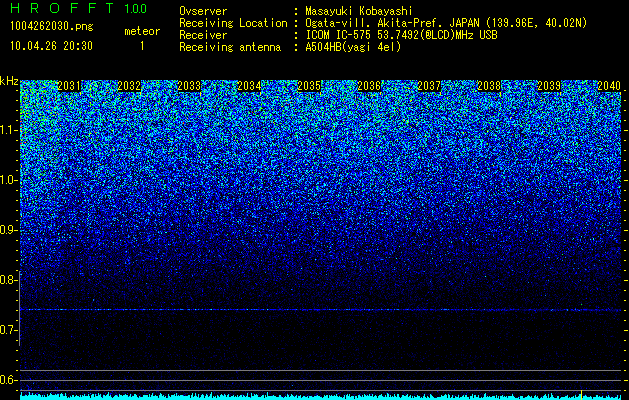The width and height of the screenshot is (629, 400).
Task: Click the meteor count label
Action: (x=142, y=31)
